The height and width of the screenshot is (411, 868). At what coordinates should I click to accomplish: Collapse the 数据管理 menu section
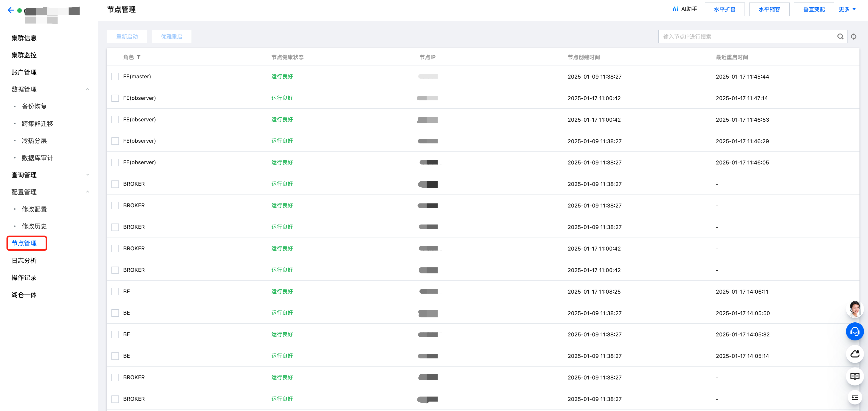point(87,89)
